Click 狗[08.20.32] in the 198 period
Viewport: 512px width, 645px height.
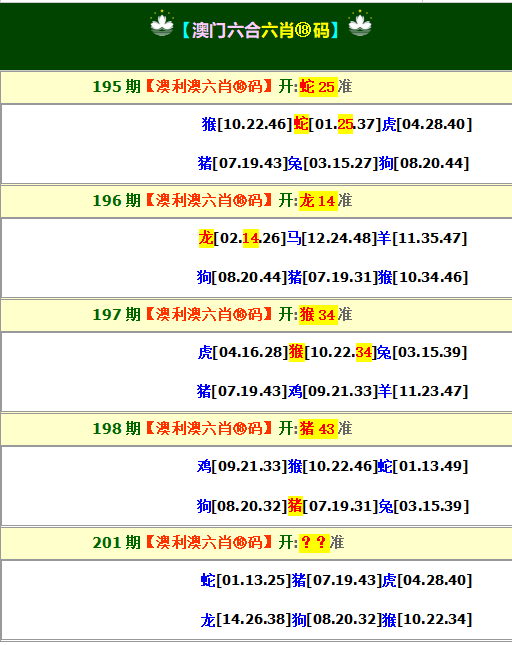point(242,506)
